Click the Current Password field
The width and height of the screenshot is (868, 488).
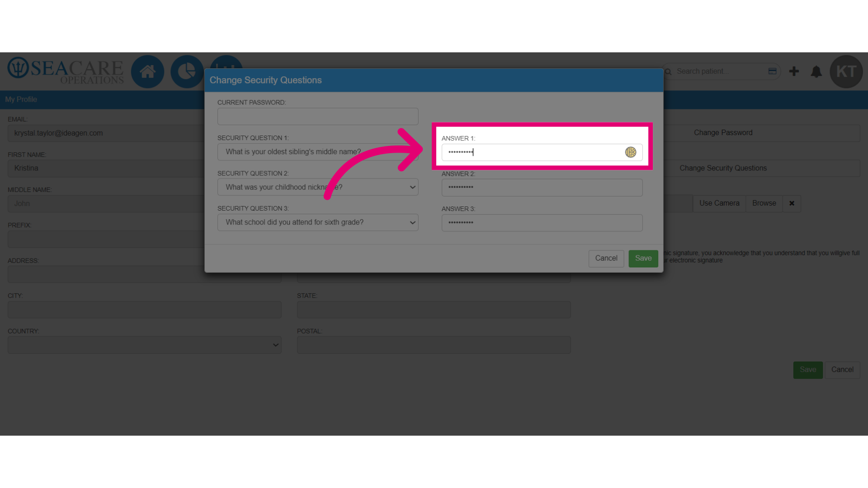pos(318,117)
